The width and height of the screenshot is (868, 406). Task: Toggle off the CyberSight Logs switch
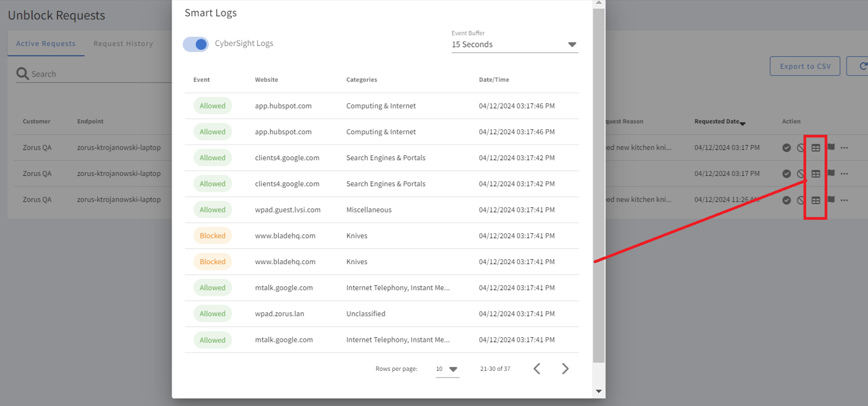click(196, 44)
